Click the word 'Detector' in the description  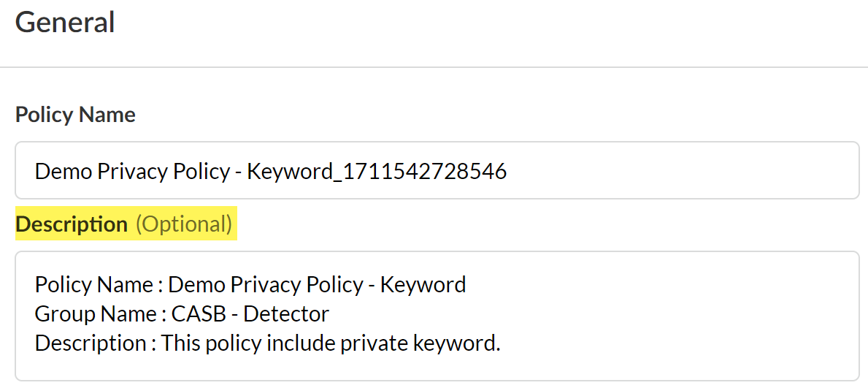click(286, 313)
